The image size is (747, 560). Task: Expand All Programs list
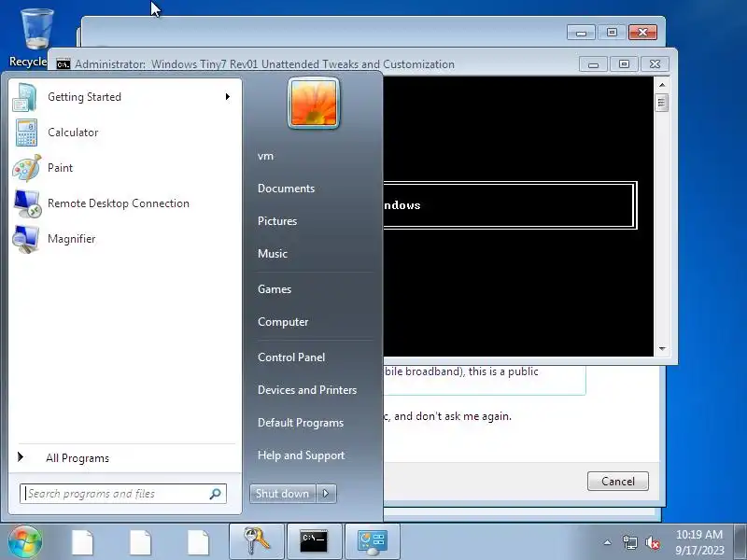pyautogui.click(x=125, y=457)
